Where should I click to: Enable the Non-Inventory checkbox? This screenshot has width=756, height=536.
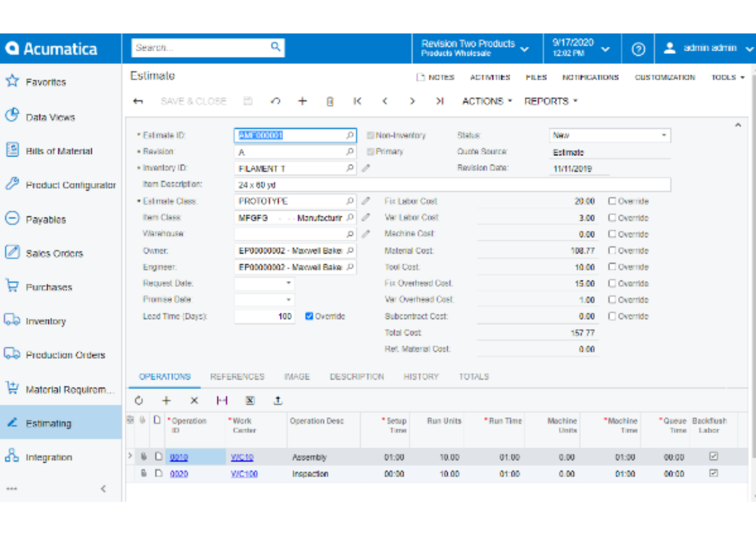click(370, 135)
